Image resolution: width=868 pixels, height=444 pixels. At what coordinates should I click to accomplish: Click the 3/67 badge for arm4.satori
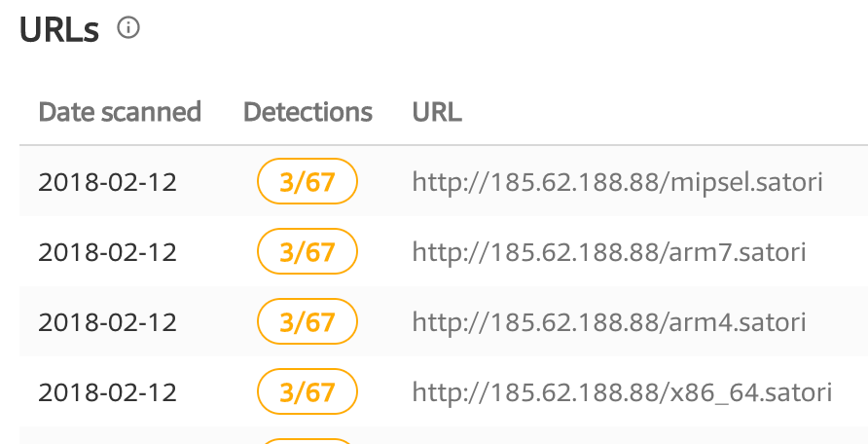coord(307,321)
